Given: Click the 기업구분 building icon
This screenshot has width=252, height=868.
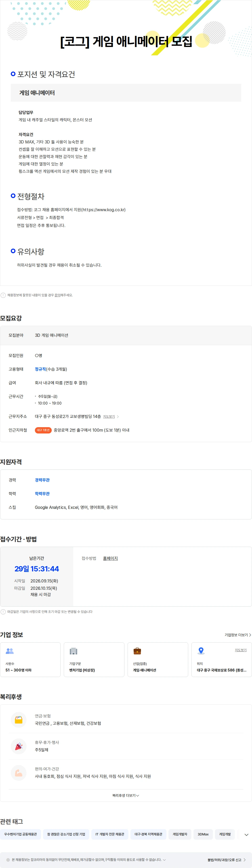Looking at the screenshot, I should (x=73, y=651).
